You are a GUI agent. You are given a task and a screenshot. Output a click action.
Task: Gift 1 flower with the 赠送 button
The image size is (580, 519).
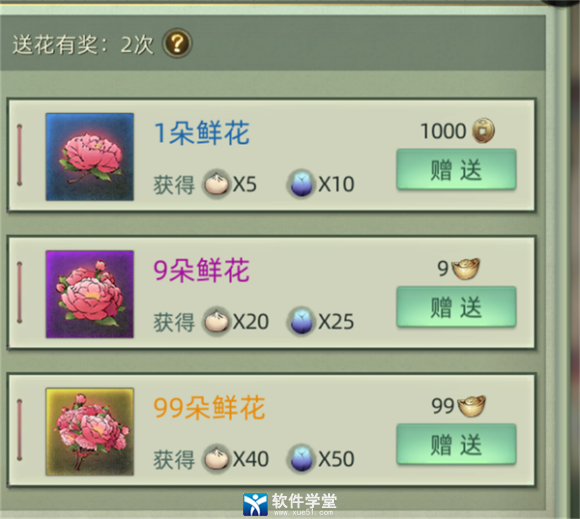click(456, 169)
